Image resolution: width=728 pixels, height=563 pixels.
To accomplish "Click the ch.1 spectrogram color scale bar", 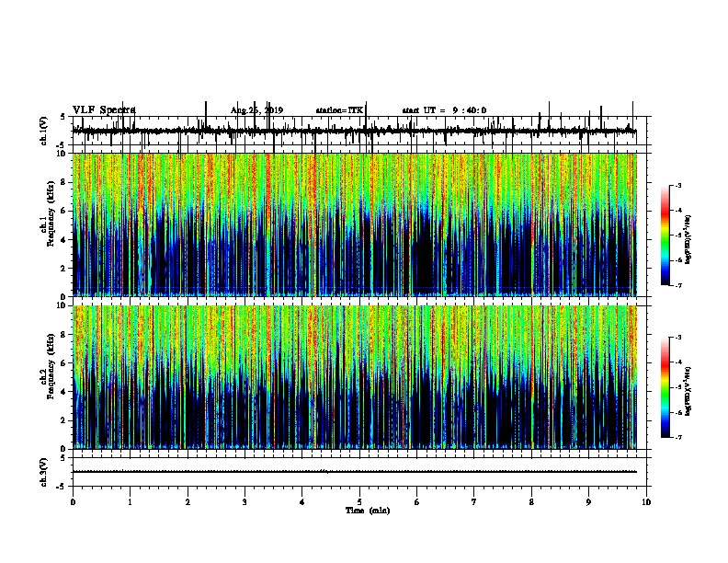I will pos(665,236).
